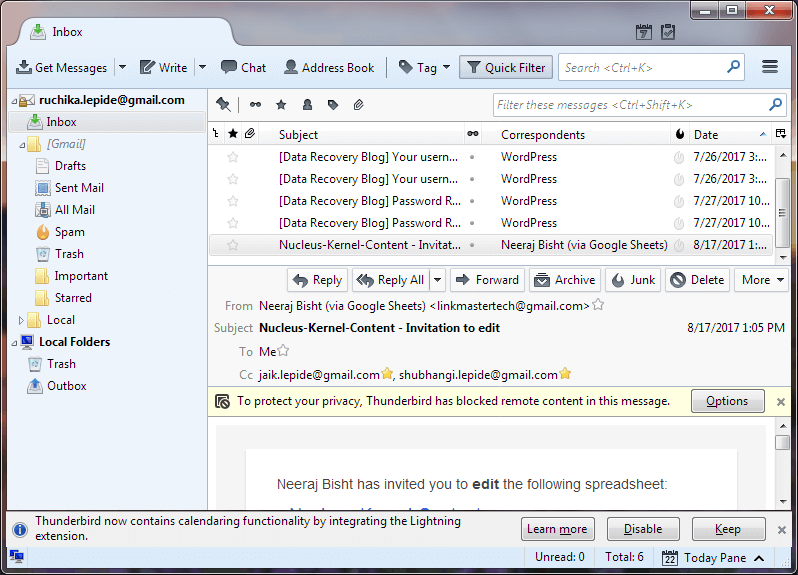This screenshot has width=798, height=575.
Task: Delete the message
Action: (x=698, y=280)
